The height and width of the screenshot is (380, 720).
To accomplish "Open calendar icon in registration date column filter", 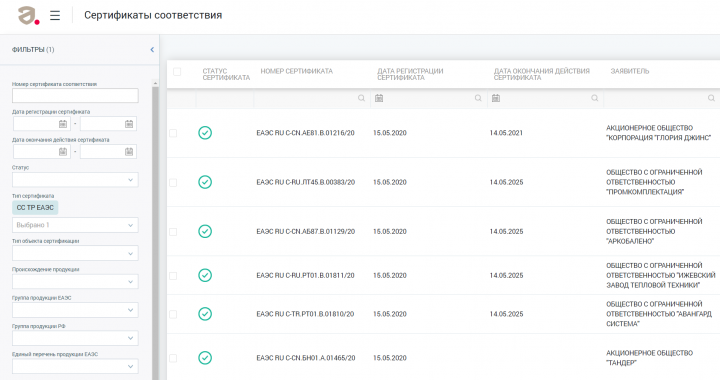I will tap(379, 98).
